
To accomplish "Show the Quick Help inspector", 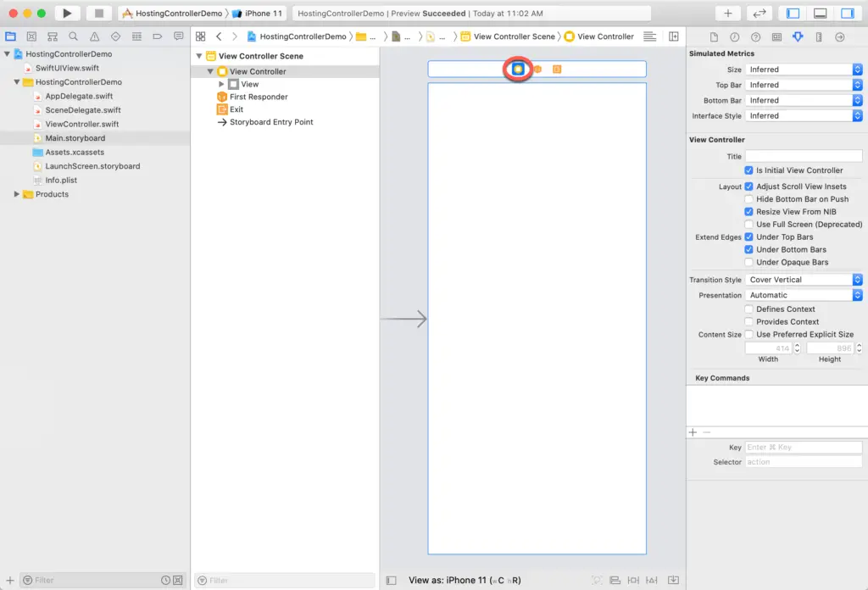I will tap(755, 37).
